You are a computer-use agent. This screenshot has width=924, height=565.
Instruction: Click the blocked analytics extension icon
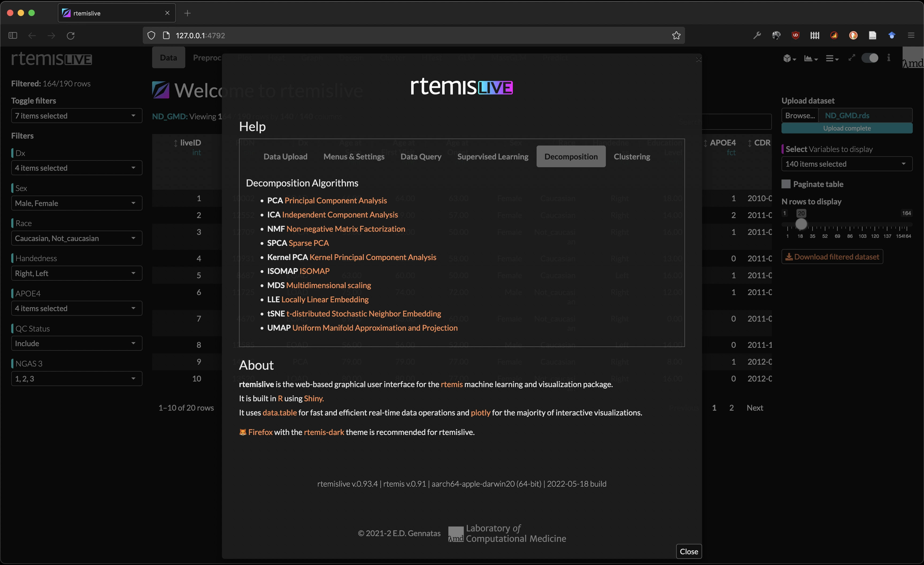pos(834,35)
